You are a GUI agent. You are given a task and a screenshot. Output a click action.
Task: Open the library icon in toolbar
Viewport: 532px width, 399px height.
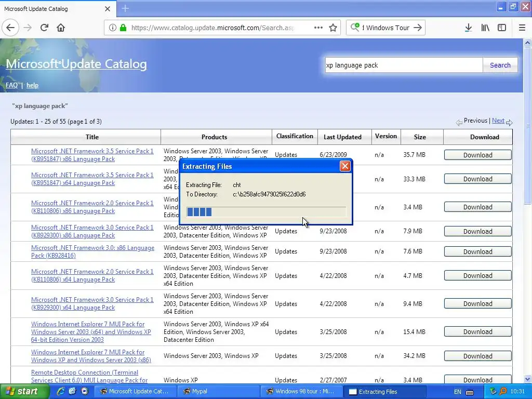[x=485, y=28]
